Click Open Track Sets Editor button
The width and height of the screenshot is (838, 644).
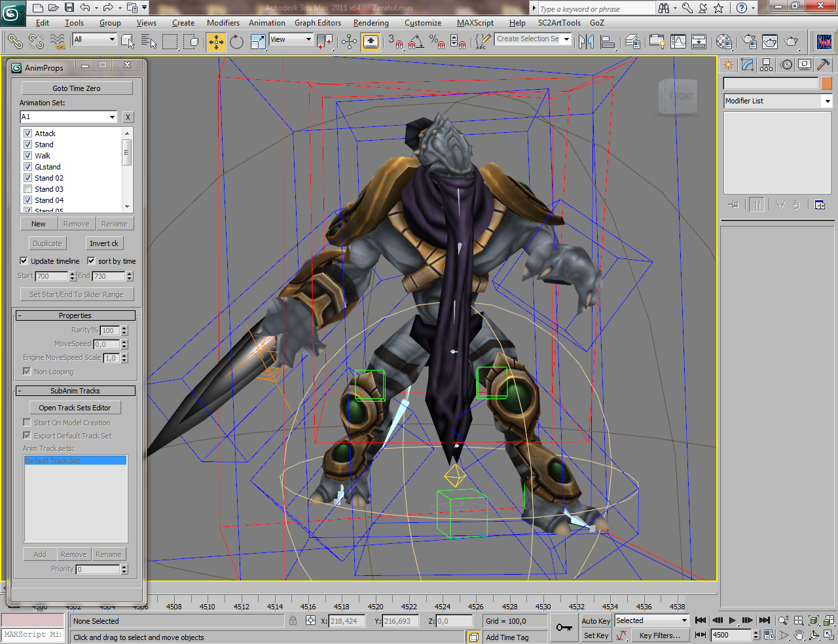point(75,408)
